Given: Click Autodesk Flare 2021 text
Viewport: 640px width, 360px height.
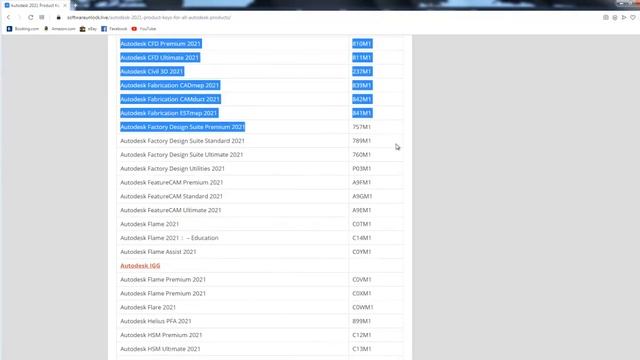Looking at the screenshot, I should (148, 307).
